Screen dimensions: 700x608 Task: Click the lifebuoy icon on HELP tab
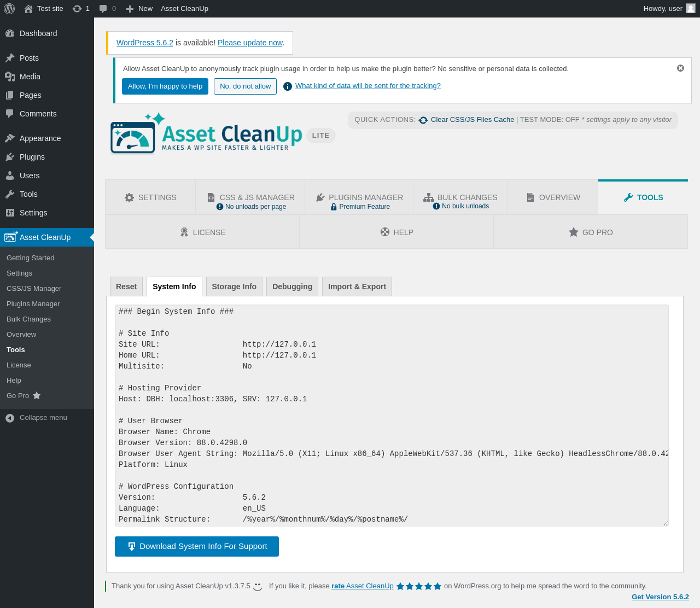coord(385,232)
